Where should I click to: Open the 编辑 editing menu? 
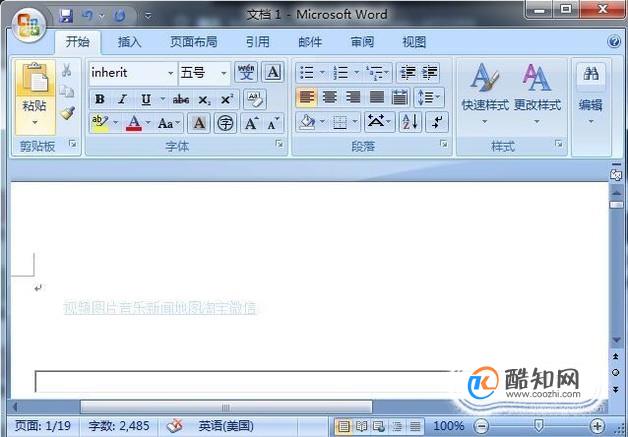pos(591,93)
